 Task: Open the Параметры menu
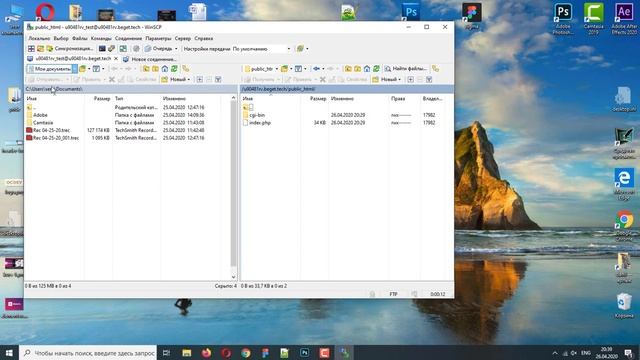click(158, 38)
